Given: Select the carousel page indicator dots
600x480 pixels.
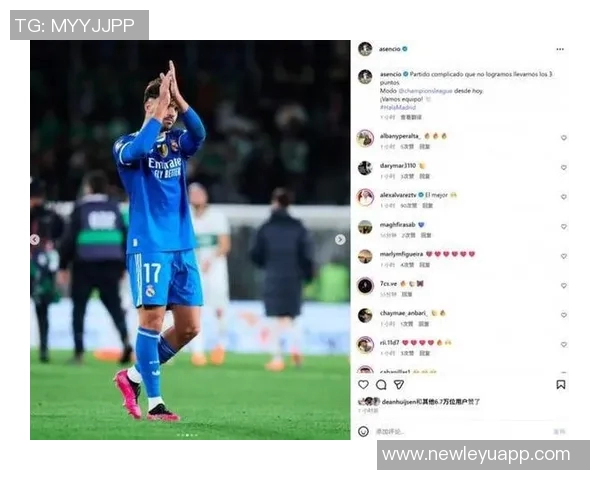Looking at the screenshot, I should click(187, 435).
